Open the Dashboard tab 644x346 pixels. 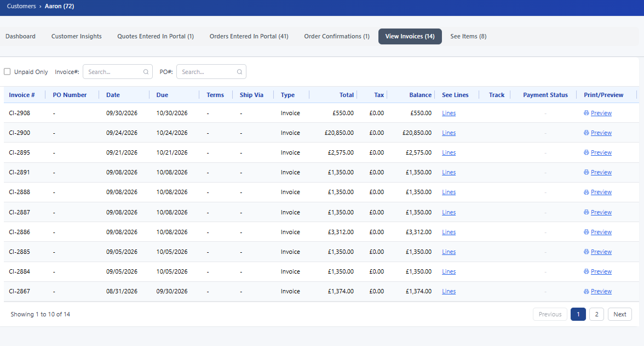[21, 36]
